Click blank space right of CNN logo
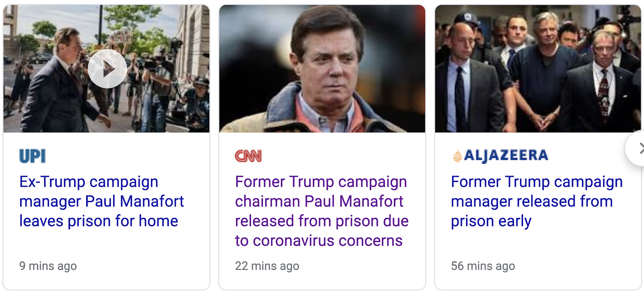Screen dimensions: 644x294 point(342,156)
